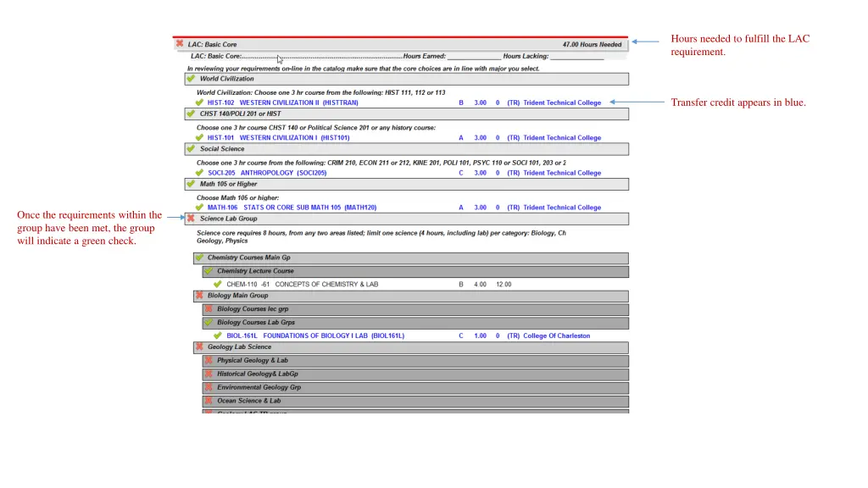The image size is (868, 488).
Task: Click the red X beside LAC: Basic Core
Action: pos(180,44)
